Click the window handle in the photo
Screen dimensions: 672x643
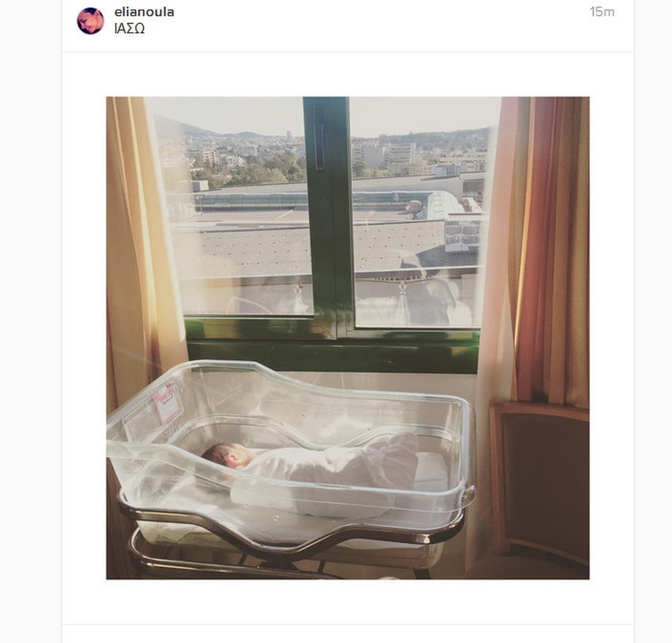[x=320, y=137]
